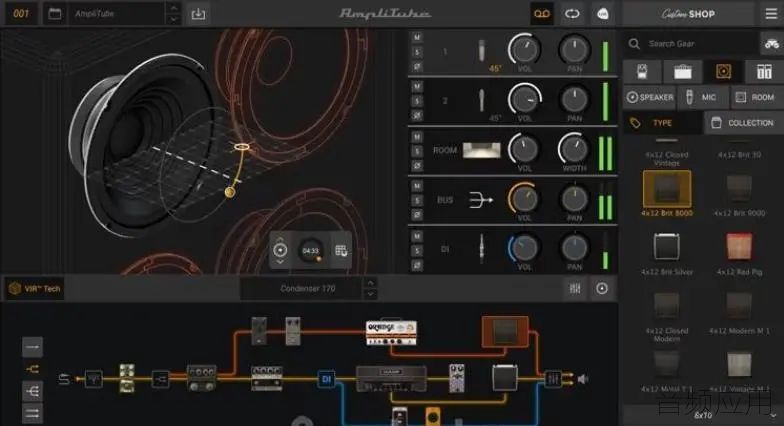
Task: Open the Custom Shop
Action: point(688,14)
